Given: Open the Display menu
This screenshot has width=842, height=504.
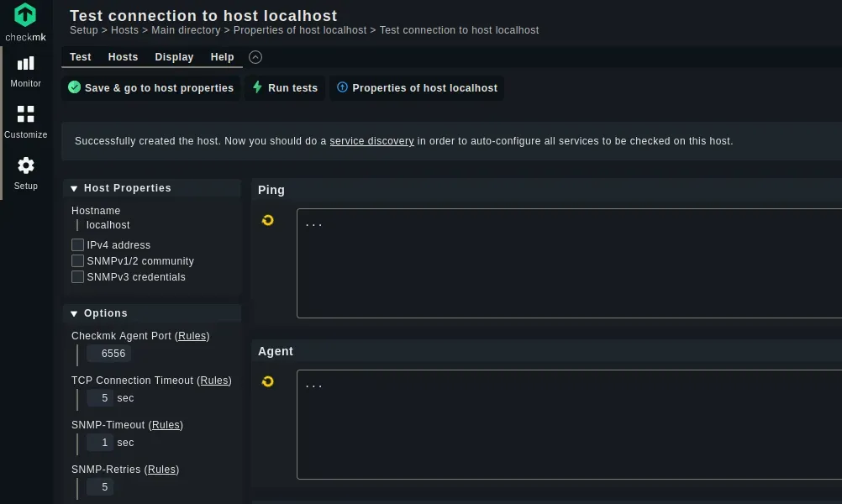Looking at the screenshot, I should coord(174,57).
